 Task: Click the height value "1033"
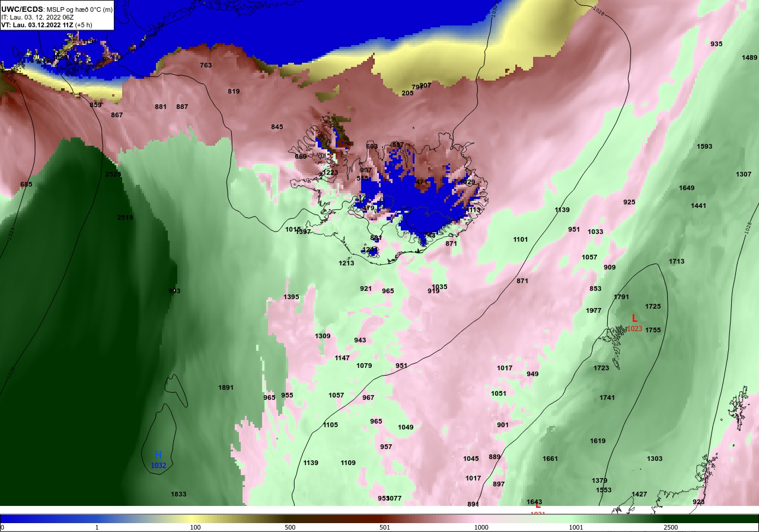(x=595, y=232)
